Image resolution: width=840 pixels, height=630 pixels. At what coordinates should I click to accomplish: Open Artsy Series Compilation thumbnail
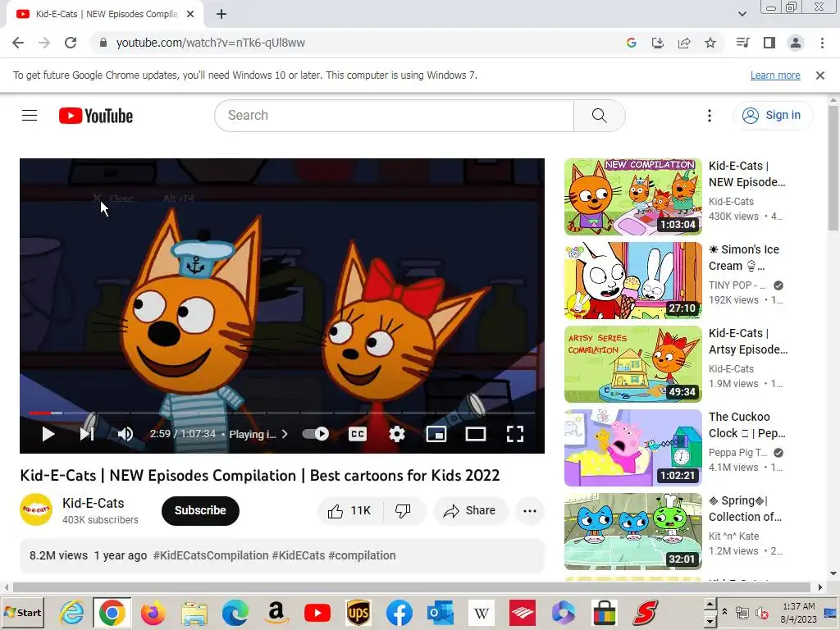click(x=632, y=363)
